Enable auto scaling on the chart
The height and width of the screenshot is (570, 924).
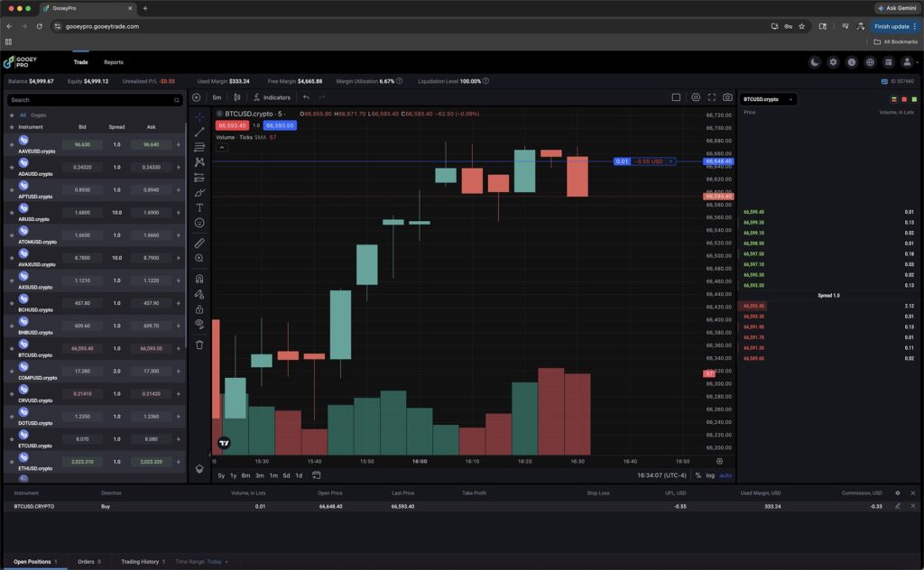pos(725,475)
